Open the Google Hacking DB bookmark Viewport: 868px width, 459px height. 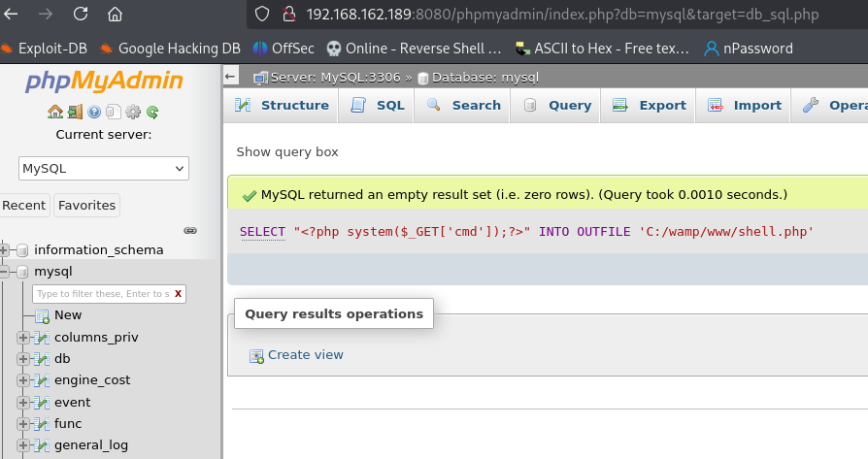pyautogui.click(x=170, y=49)
